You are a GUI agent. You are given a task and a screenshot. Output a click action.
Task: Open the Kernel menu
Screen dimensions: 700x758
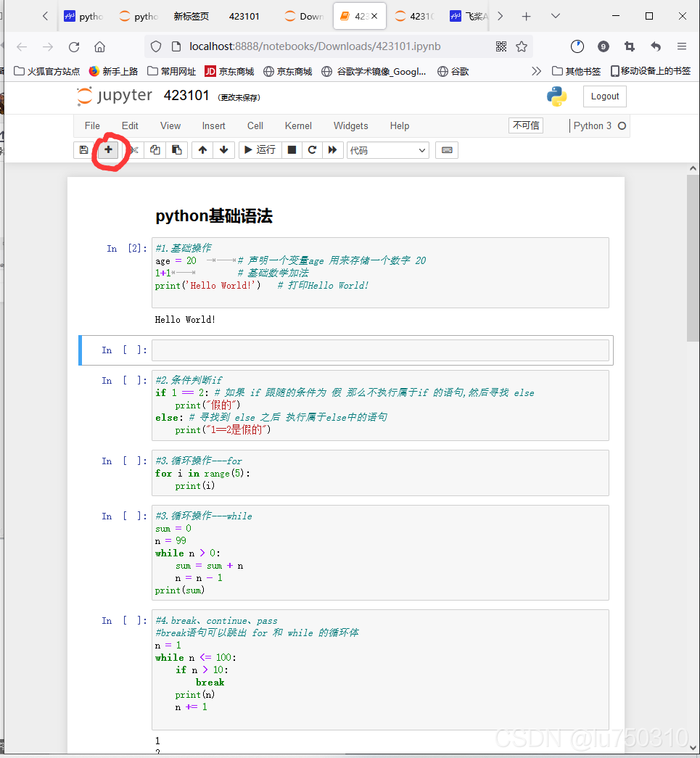coord(298,125)
